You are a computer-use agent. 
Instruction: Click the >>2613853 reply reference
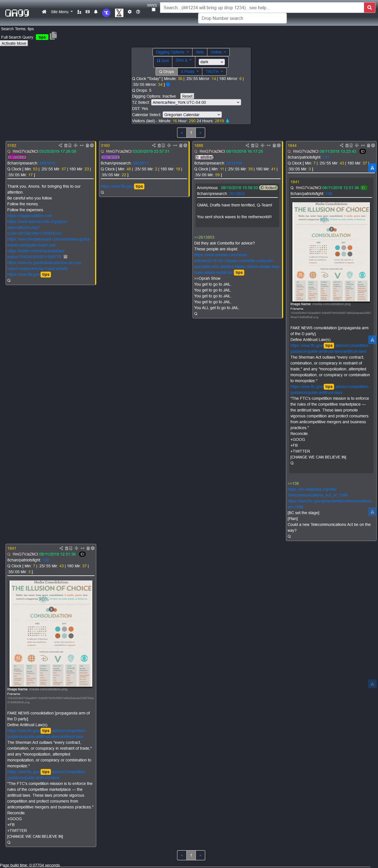204,237
